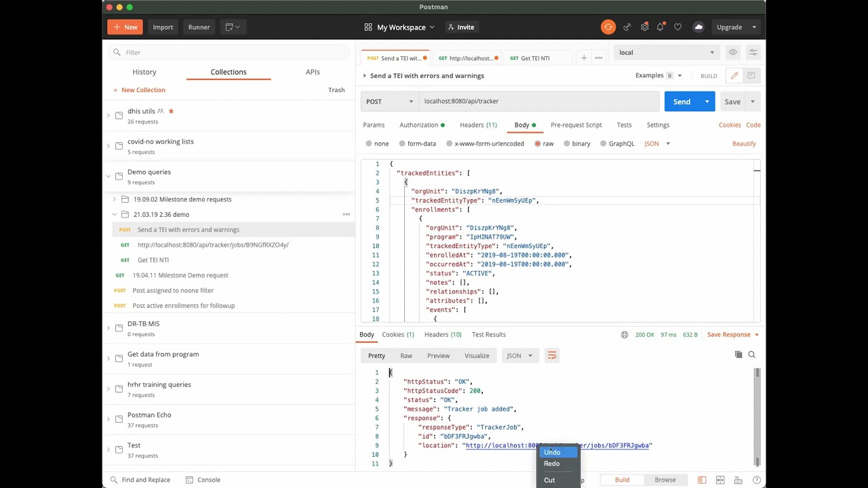The image size is (868, 488).
Task: Switch to the APIs tab
Action: pos(313,72)
